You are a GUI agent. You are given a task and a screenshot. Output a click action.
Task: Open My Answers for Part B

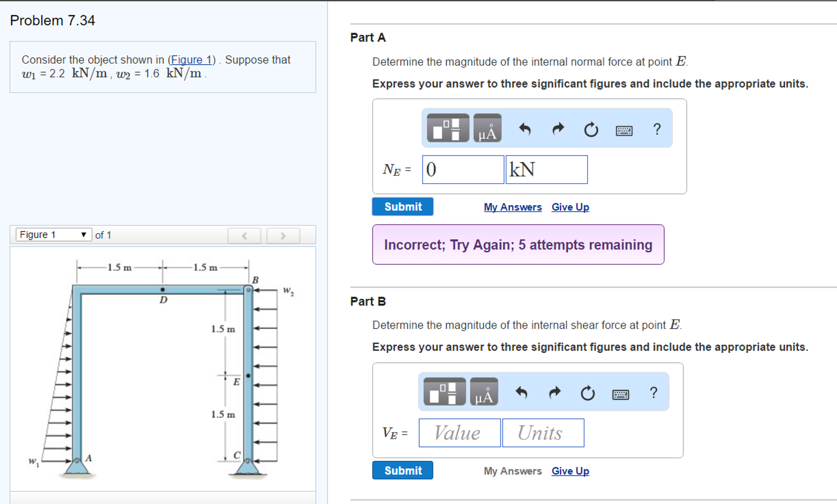pyautogui.click(x=512, y=471)
